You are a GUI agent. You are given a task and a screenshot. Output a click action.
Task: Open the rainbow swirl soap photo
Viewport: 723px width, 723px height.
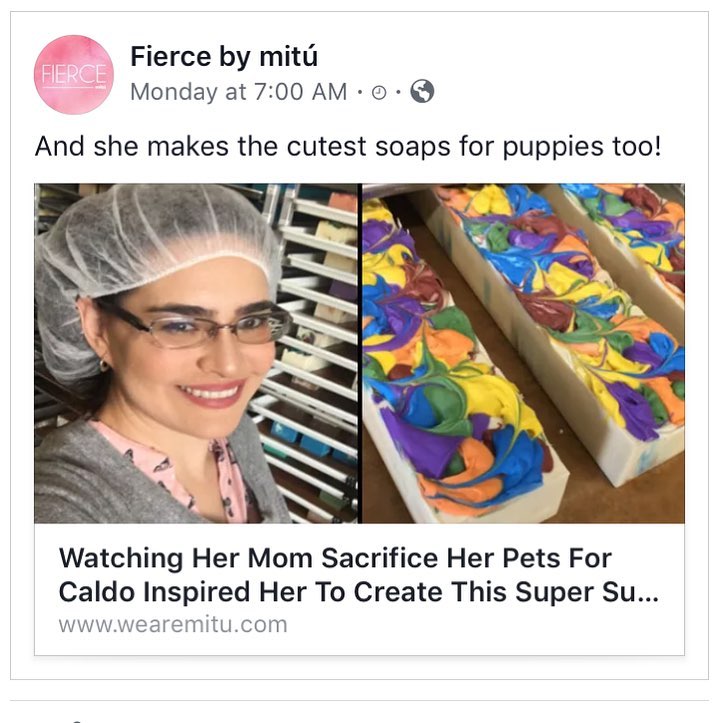(523, 352)
